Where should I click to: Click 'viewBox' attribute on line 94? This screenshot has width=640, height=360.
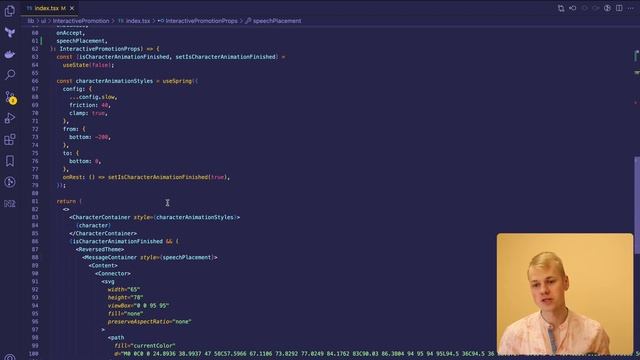[x=119, y=306]
